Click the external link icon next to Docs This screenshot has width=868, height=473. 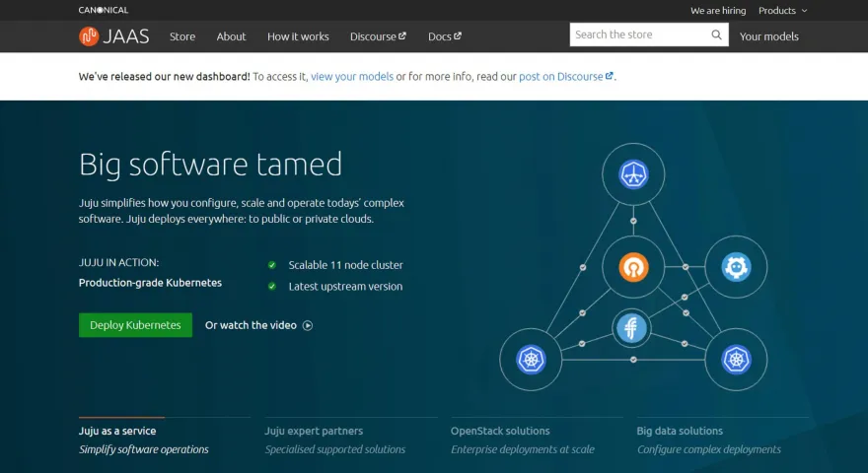pyautogui.click(x=458, y=35)
